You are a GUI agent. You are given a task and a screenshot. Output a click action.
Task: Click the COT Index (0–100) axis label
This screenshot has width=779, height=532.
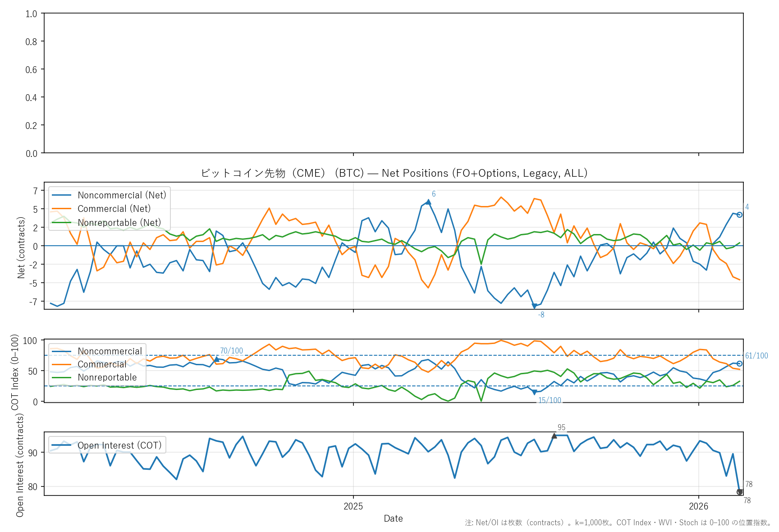15,372
